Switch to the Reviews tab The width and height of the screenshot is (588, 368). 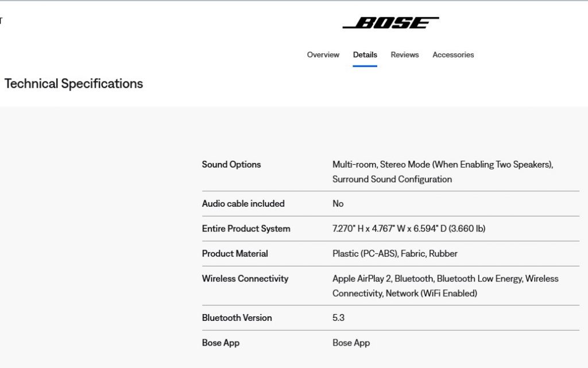click(405, 55)
